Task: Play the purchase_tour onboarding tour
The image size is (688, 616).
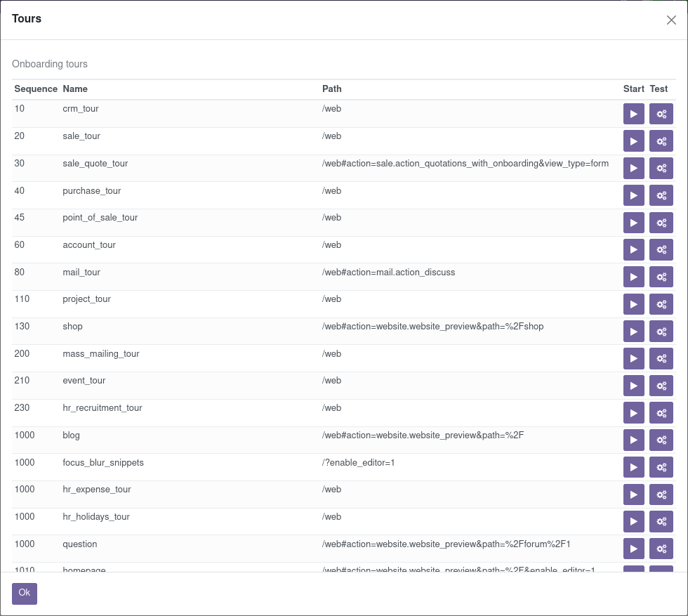Action: click(633, 195)
